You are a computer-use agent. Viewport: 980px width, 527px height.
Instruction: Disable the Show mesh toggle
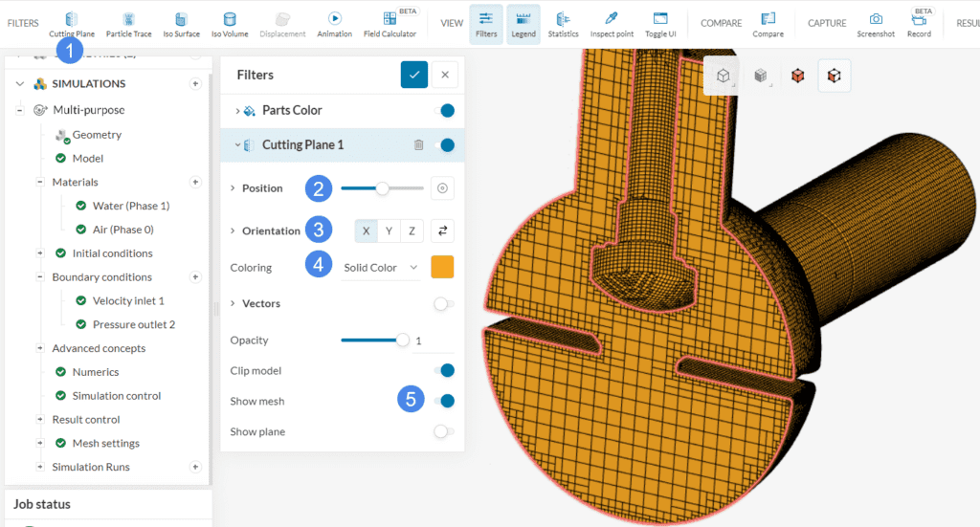(x=443, y=402)
